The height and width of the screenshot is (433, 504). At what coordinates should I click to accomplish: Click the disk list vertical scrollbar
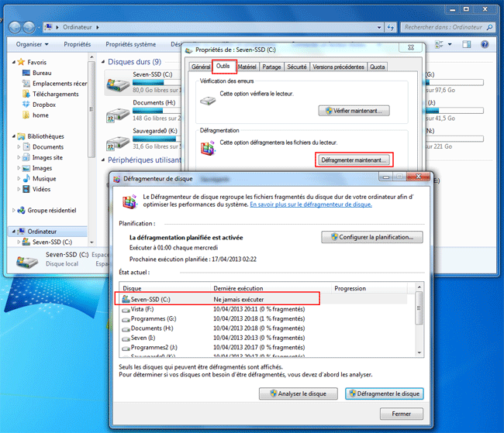click(419, 308)
